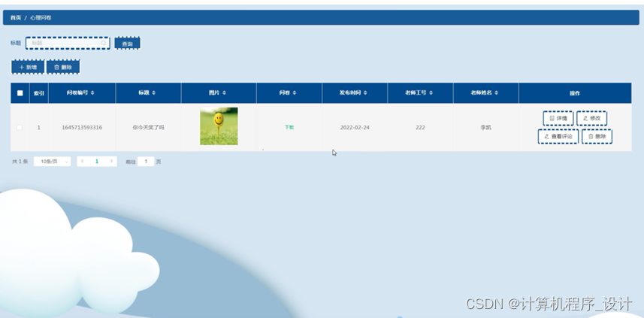This screenshot has height=318, width=644.
Task: Open 详情 for the questionnaire row
Action: point(558,118)
